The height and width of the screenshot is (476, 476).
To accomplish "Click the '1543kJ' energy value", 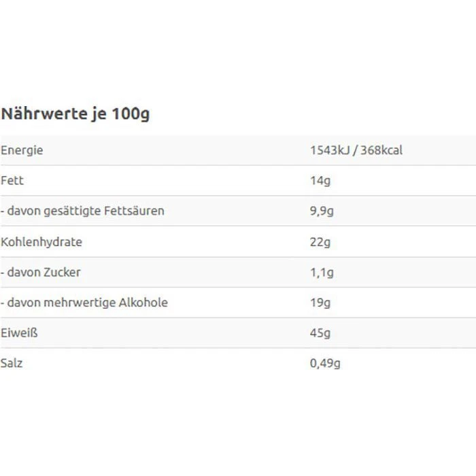I will pyautogui.click(x=331, y=150).
